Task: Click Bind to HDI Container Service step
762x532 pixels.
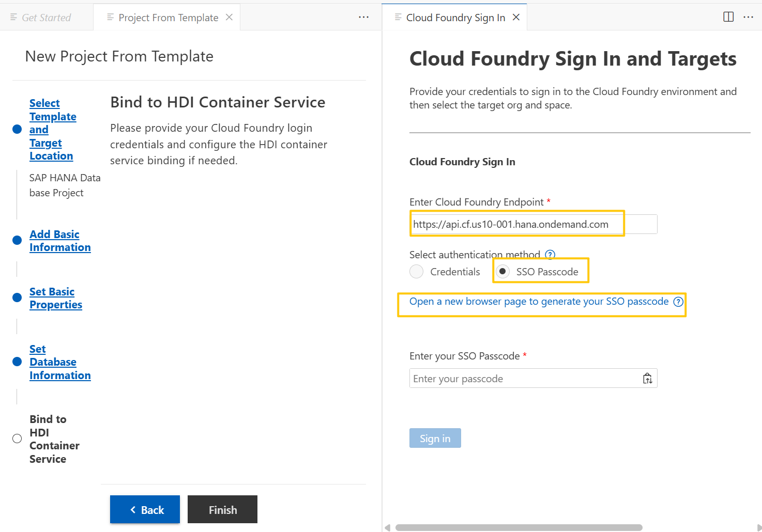Action: (54, 439)
